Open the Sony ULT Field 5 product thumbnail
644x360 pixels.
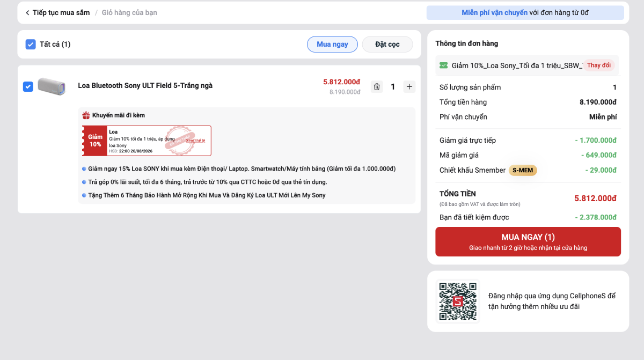pos(52,86)
